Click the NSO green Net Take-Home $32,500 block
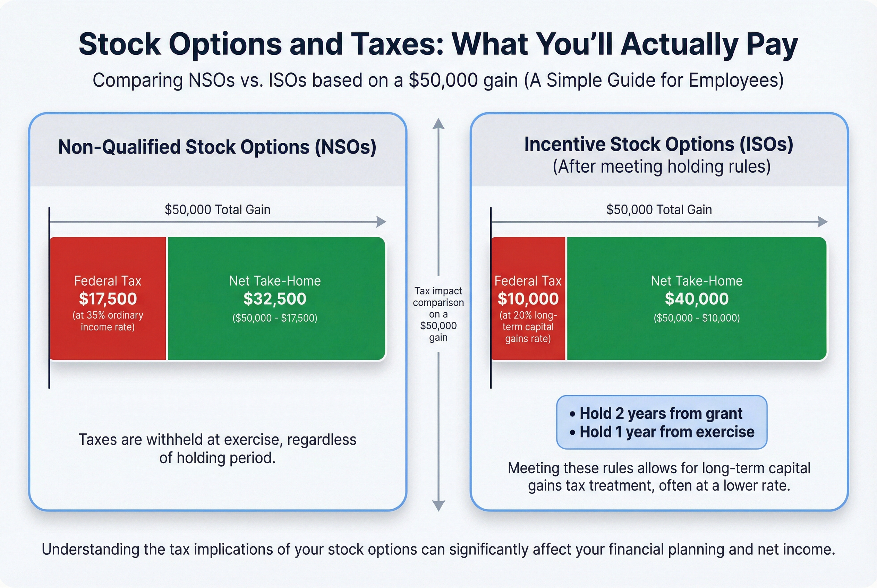The image size is (877, 588). (276, 299)
